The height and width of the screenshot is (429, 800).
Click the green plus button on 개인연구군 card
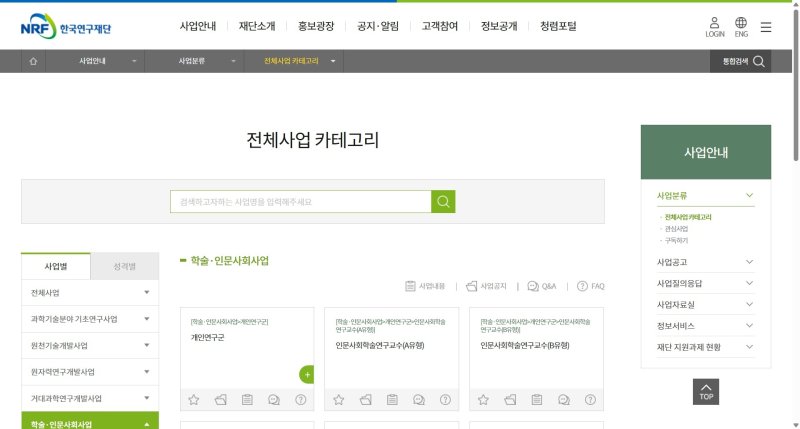click(x=307, y=375)
